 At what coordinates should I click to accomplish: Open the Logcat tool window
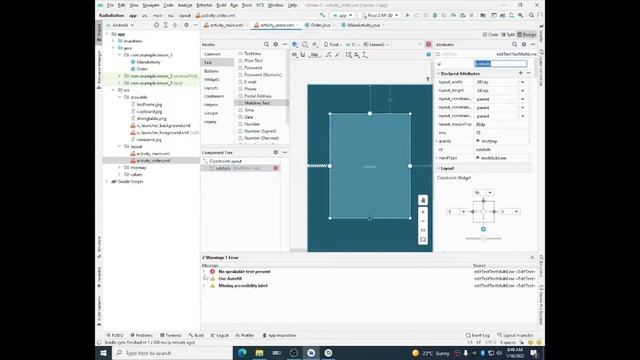(220, 335)
